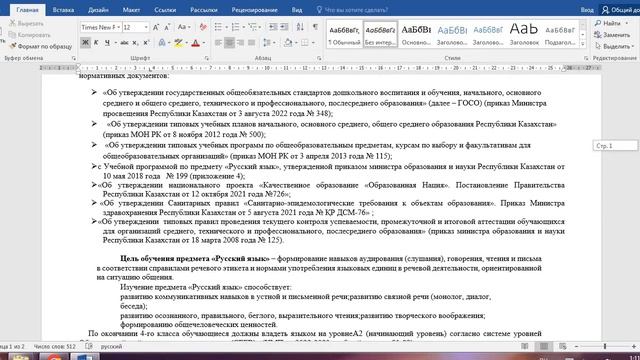The height and width of the screenshot is (360, 640).
Task: Increase paragraph indent
Action: coord(284,27)
